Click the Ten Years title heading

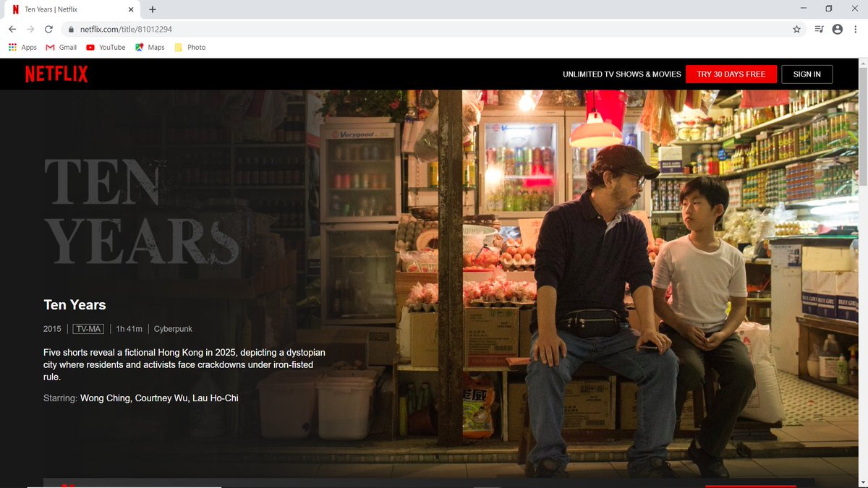pyautogui.click(x=75, y=304)
